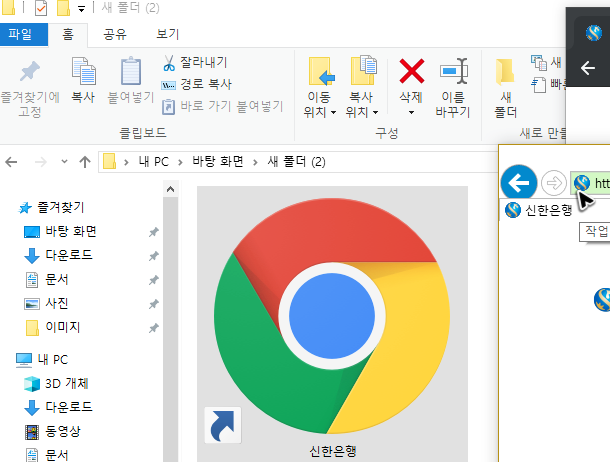Click the up-one-level arrow

click(x=85, y=162)
